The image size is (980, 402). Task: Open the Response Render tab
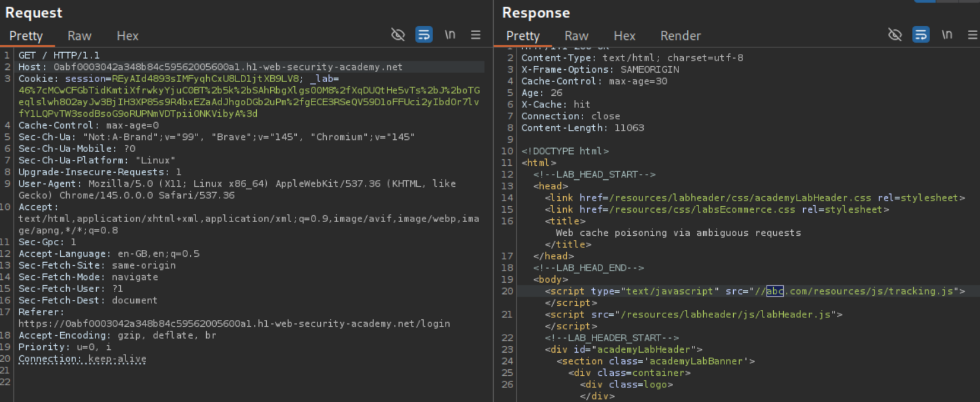680,36
